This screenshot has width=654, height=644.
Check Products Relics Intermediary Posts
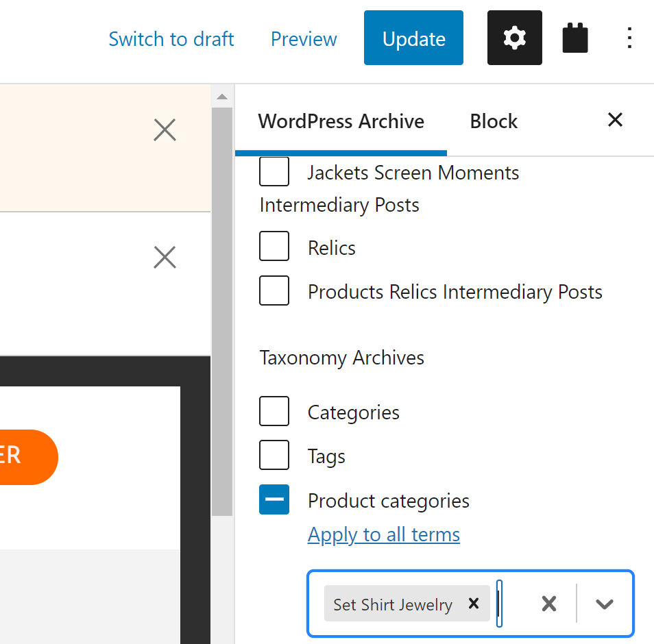click(274, 290)
